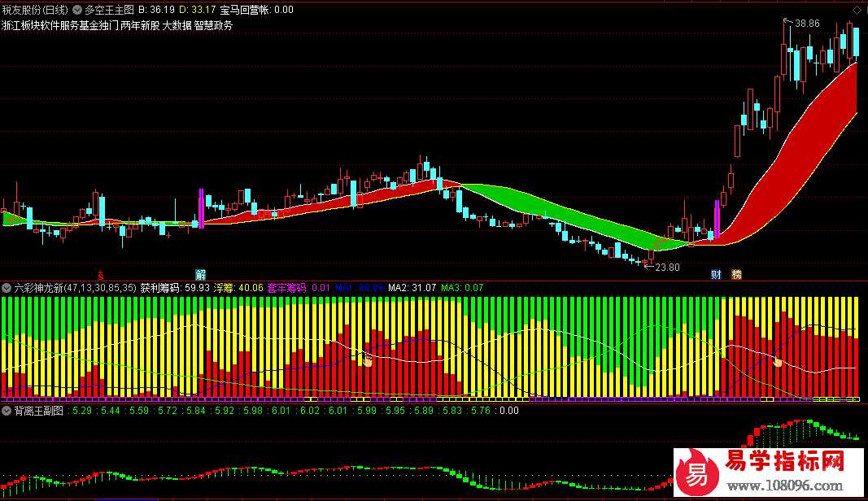Click the 财 financial marker icon
The height and width of the screenshot is (501, 868).
coord(716,274)
